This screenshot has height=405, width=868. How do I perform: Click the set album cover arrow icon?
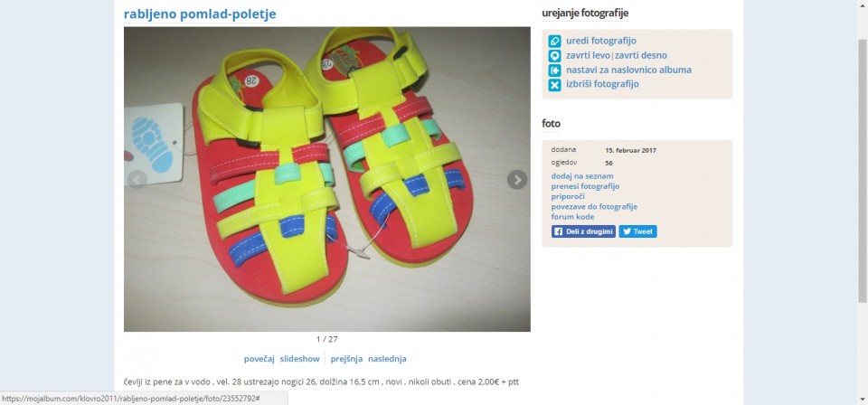[554, 71]
